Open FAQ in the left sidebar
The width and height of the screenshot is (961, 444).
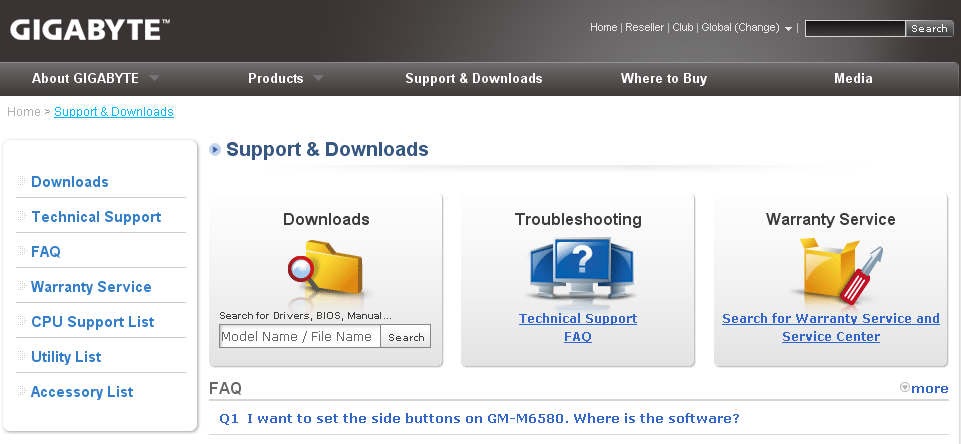[x=45, y=252]
